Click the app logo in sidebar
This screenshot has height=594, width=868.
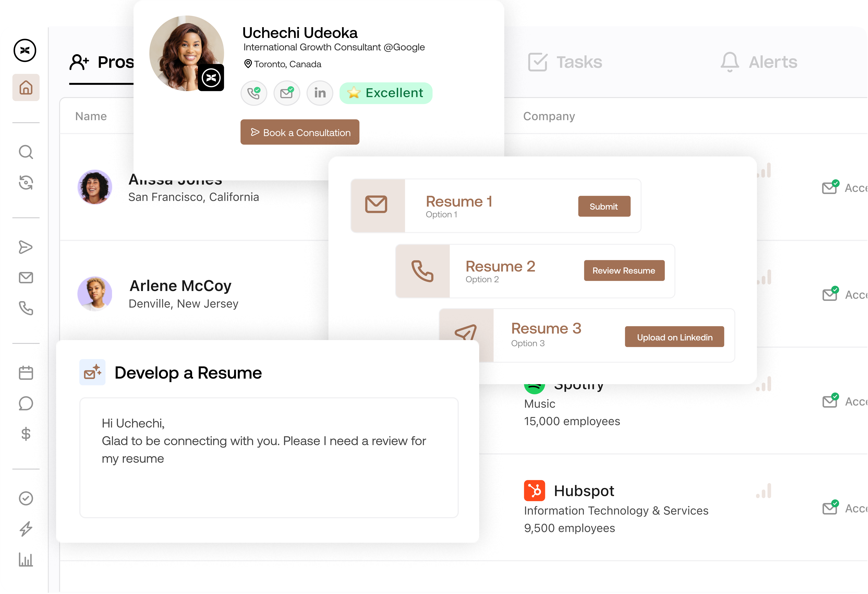click(25, 50)
